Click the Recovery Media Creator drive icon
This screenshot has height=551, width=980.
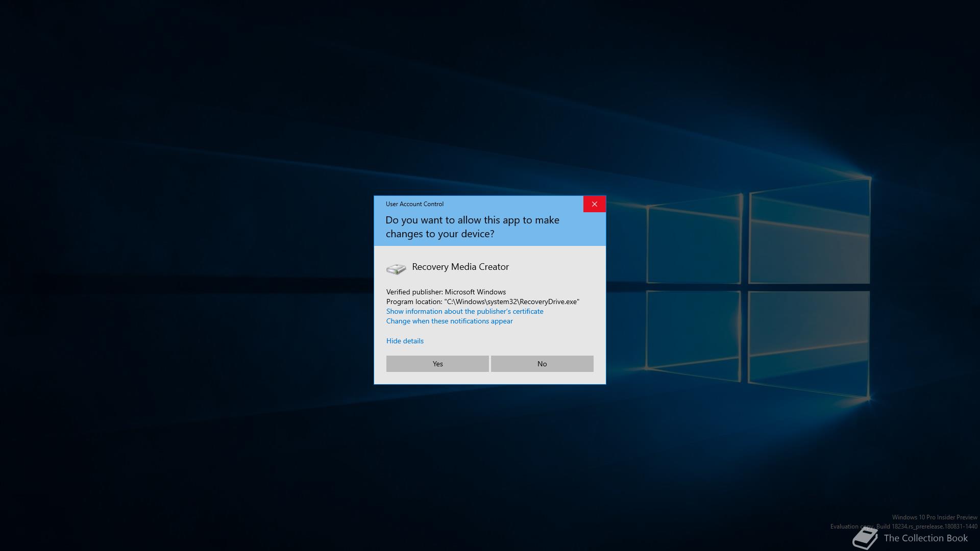coord(396,268)
